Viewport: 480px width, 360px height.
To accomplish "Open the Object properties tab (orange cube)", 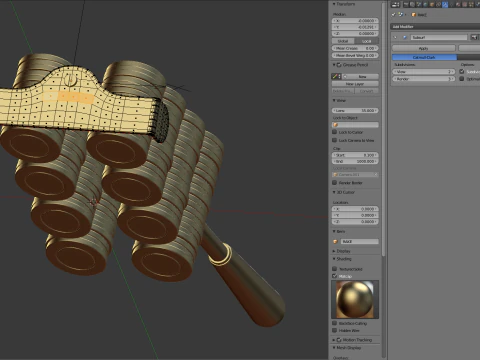I will (x=432, y=5).
